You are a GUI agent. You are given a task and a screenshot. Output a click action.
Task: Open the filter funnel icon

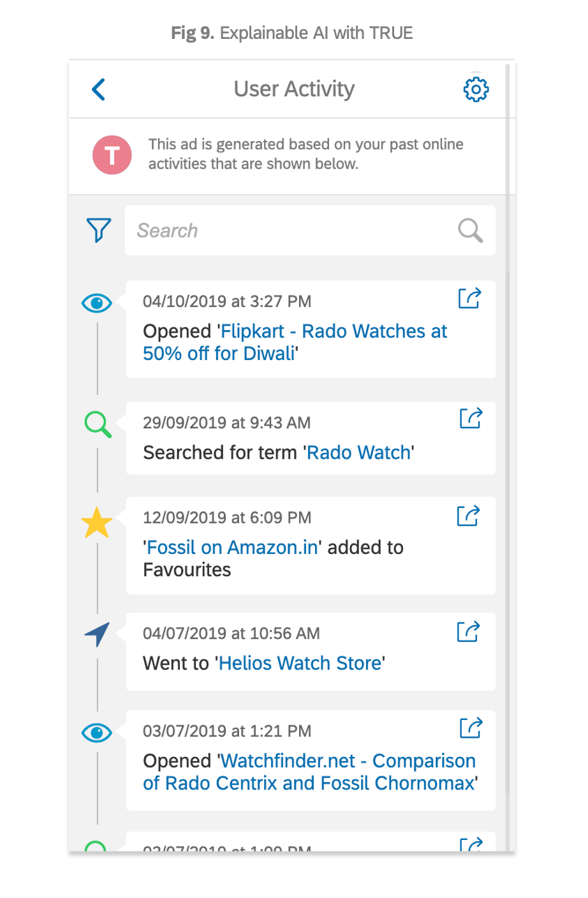click(98, 230)
